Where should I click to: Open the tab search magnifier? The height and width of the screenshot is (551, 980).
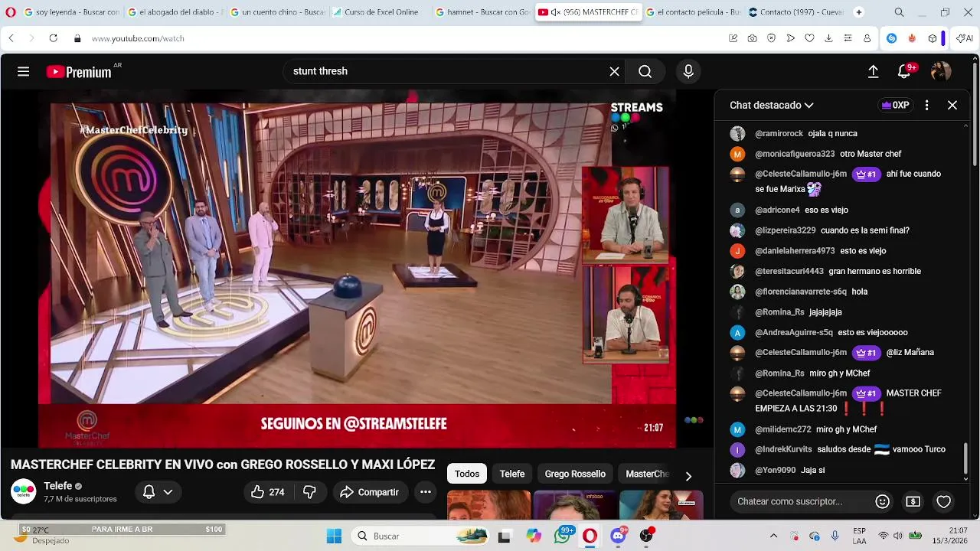pos(900,12)
